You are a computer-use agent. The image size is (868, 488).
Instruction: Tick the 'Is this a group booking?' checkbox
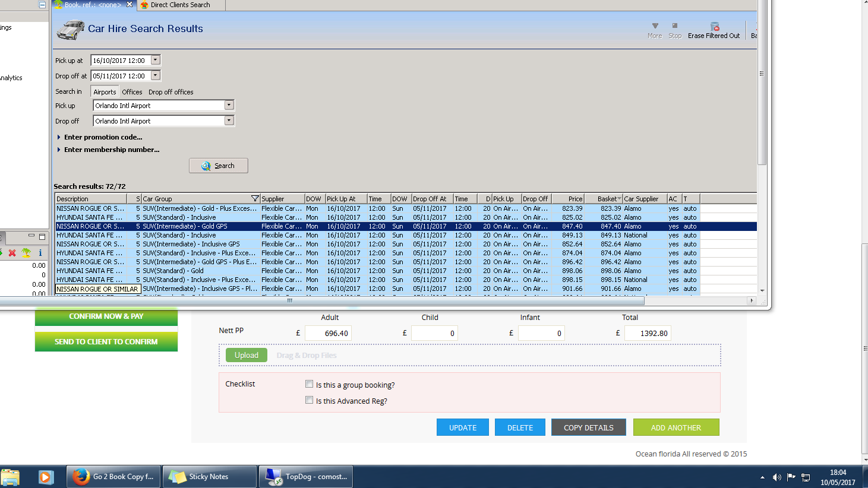click(309, 384)
